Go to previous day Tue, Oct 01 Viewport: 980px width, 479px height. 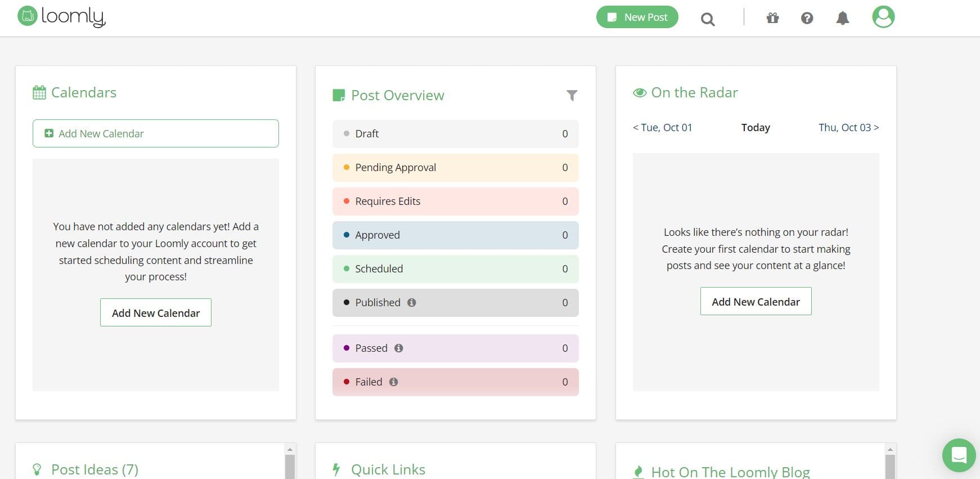662,128
